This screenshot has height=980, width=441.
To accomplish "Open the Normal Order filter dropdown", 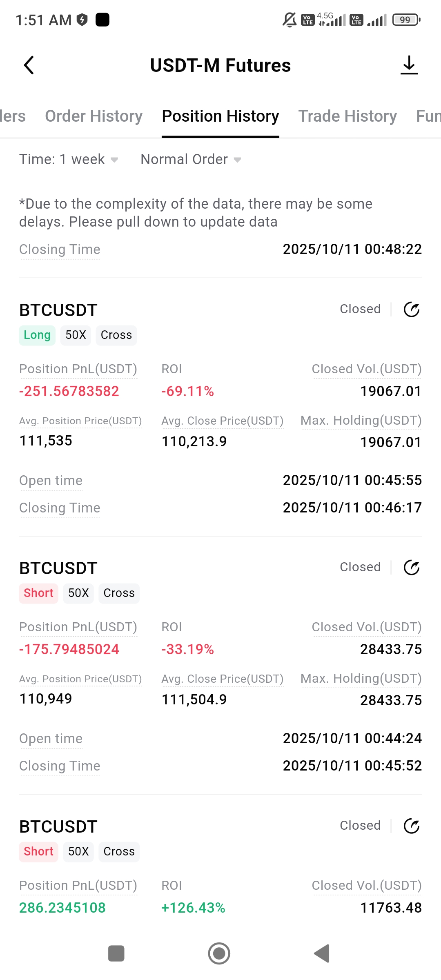I will [191, 159].
